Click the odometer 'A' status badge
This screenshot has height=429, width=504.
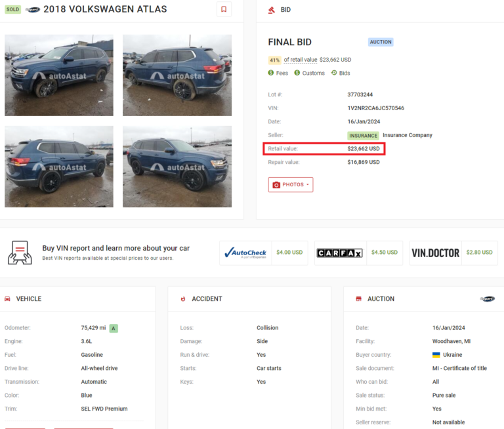coord(114,328)
